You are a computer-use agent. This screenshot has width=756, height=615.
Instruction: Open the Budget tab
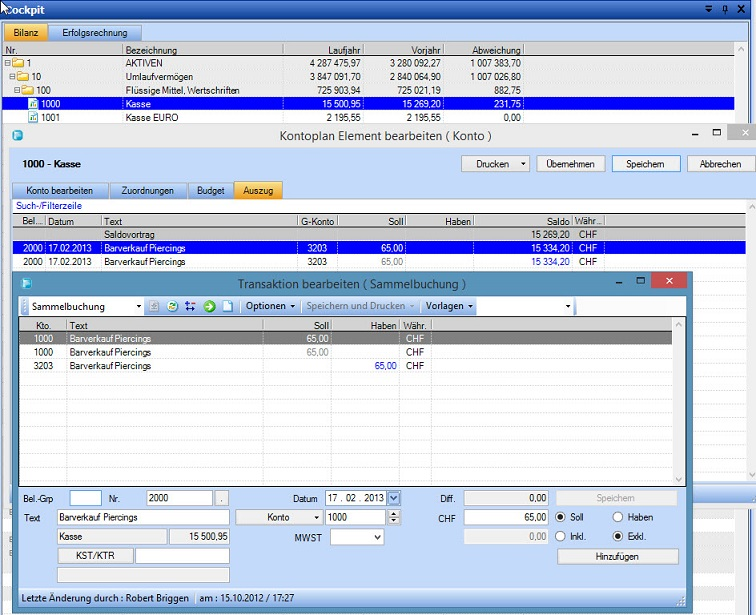click(x=208, y=190)
